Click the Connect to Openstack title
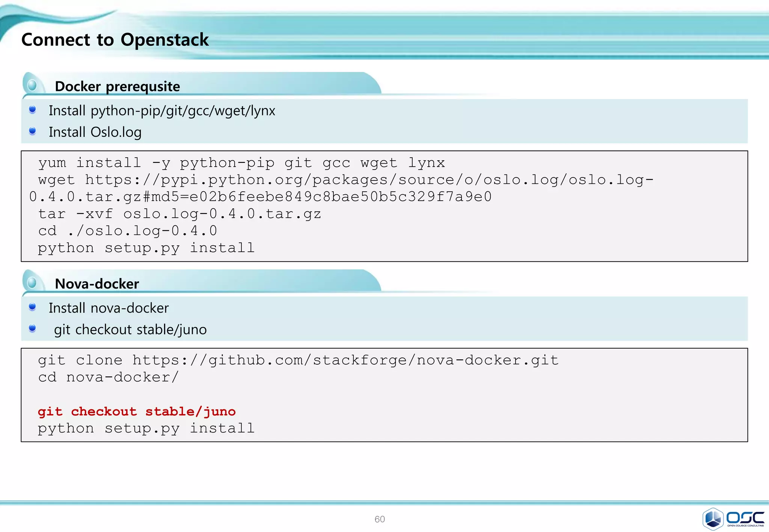 tap(115, 40)
